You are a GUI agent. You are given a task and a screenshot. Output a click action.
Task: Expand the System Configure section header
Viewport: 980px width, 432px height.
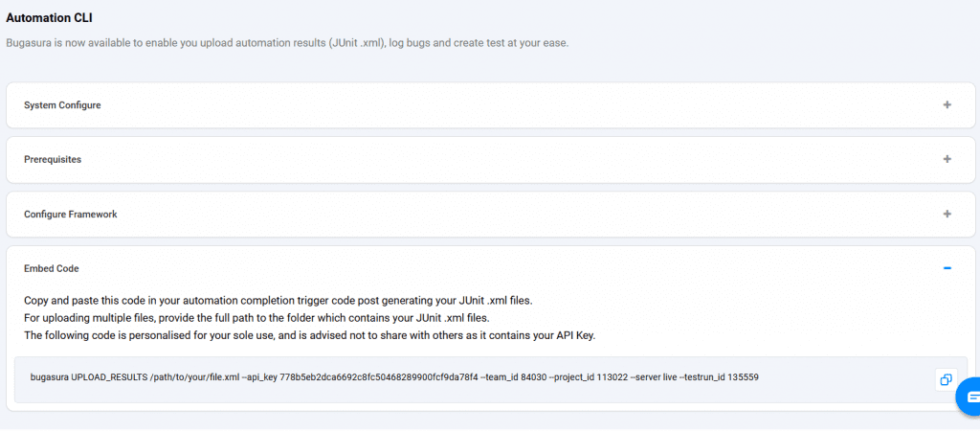pos(62,105)
